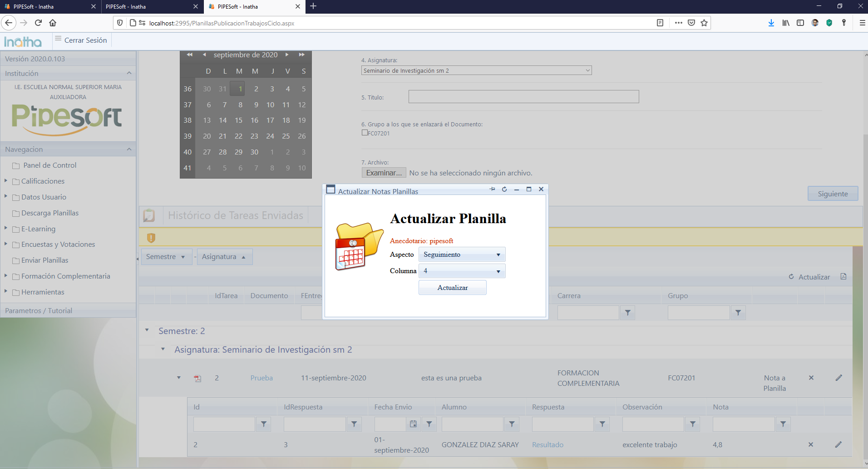Open the Aspecto dropdown showing Seguimiento
This screenshot has height=469, width=868.
[462, 254]
